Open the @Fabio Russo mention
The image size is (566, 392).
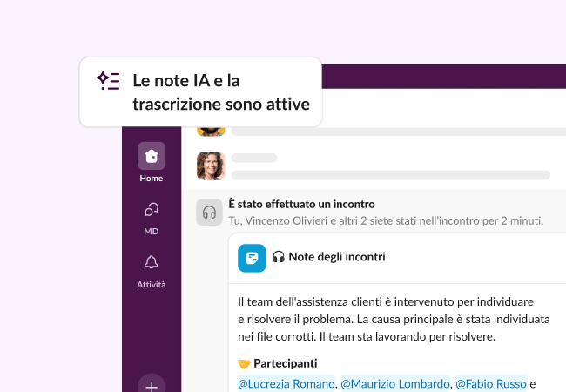click(490, 383)
